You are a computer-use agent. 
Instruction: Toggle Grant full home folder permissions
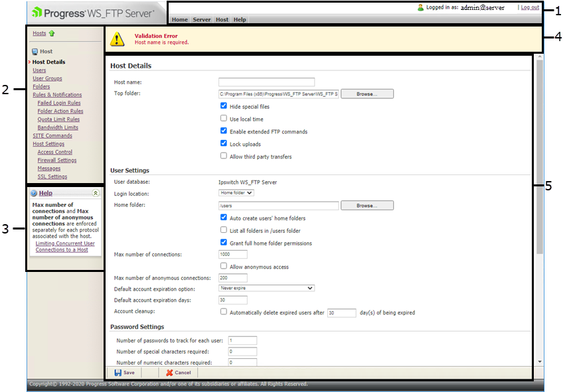224,242
